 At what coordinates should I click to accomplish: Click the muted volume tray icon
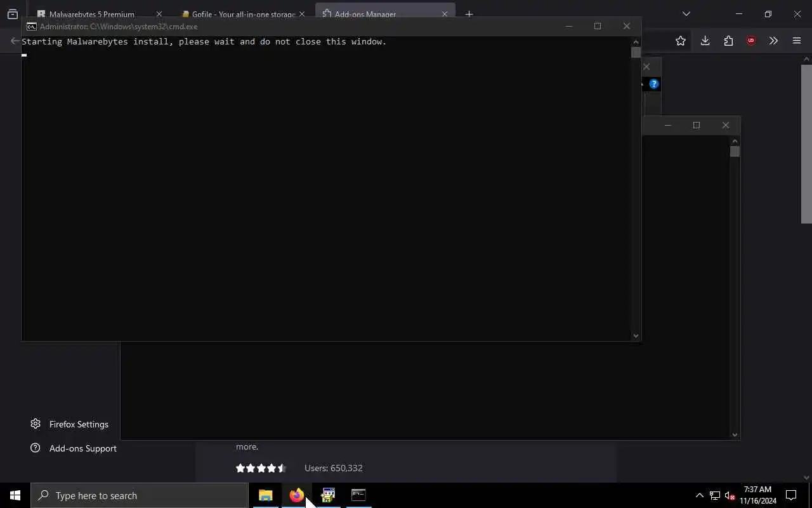point(730,495)
